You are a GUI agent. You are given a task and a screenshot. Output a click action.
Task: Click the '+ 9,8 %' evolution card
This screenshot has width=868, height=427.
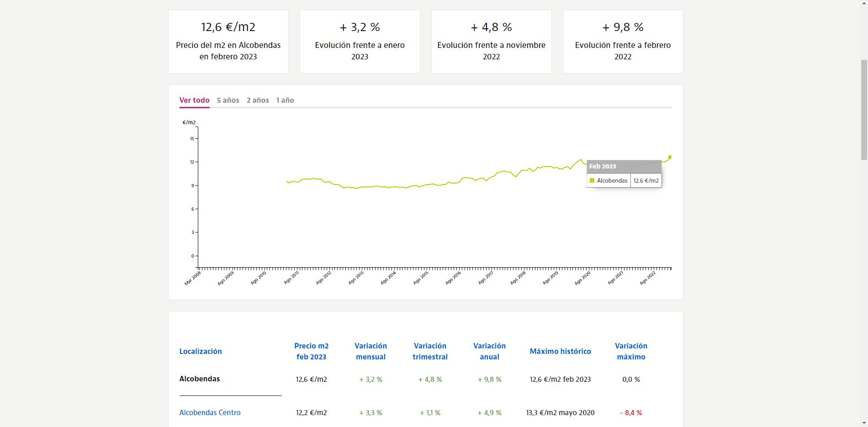[x=623, y=42]
